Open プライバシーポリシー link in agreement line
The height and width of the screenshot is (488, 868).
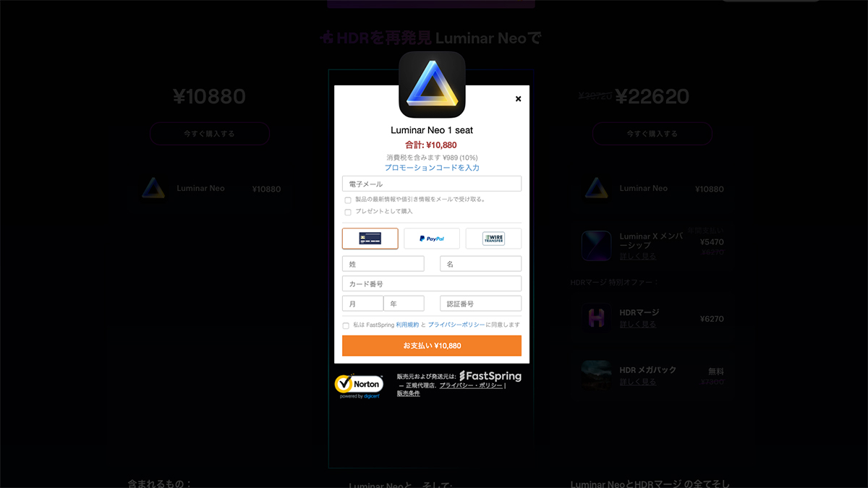point(456,325)
